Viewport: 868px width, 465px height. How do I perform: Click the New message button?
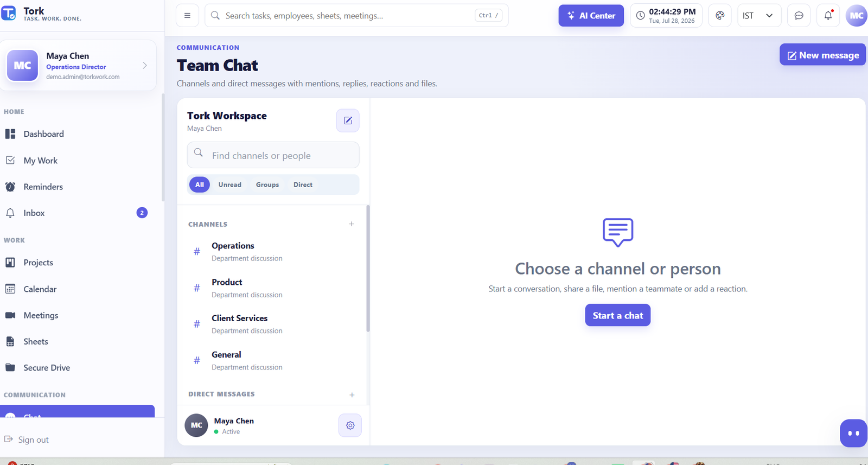(822, 55)
